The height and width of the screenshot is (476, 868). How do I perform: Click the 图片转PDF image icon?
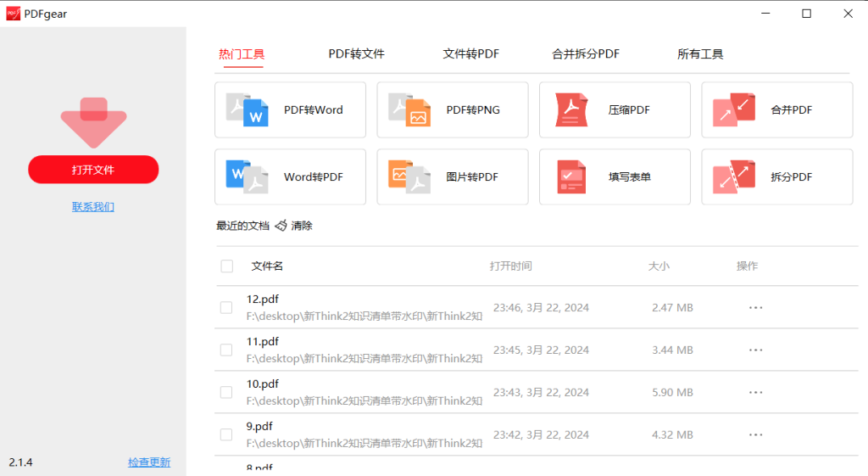pos(409,176)
